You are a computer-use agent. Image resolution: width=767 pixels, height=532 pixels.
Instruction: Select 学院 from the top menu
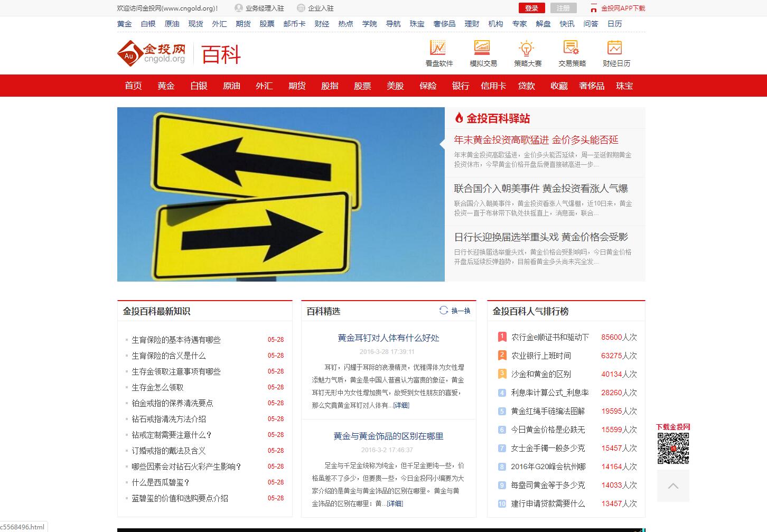pyautogui.click(x=369, y=24)
